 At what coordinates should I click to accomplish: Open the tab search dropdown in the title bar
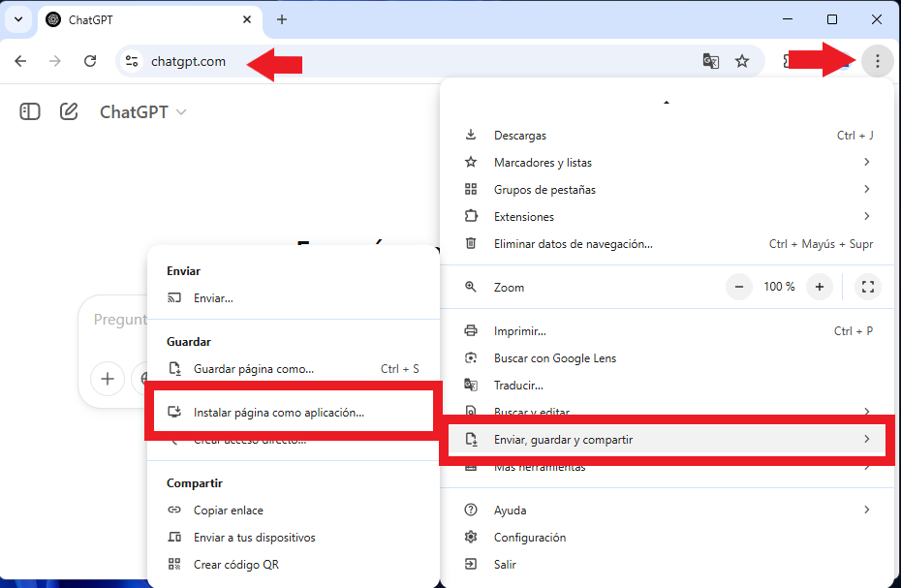18,19
